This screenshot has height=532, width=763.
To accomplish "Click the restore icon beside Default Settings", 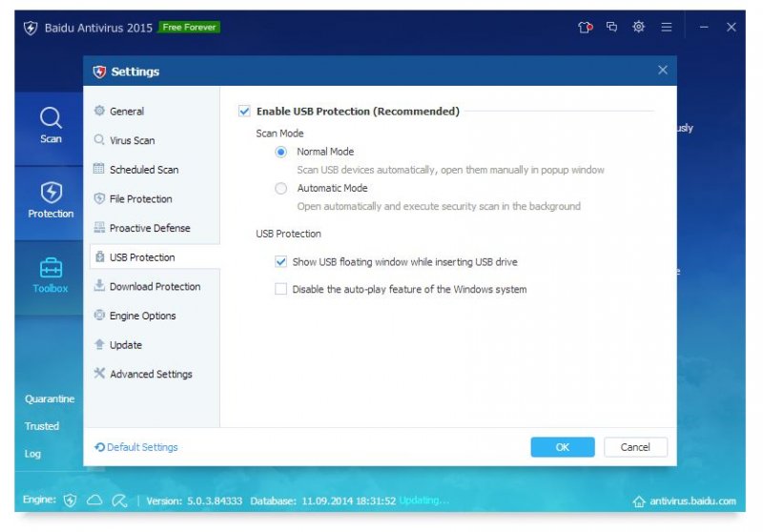I will pos(99,447).
